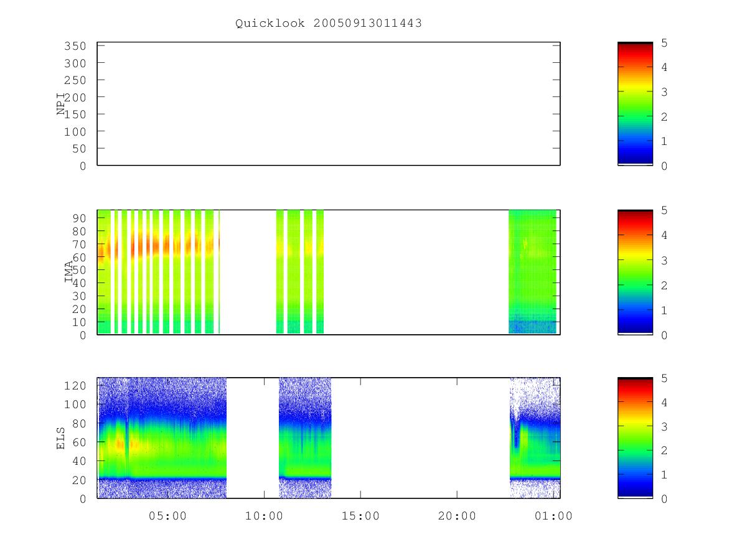
Task: Click the 100 tick on ELS axis
Action: point(74,404)
